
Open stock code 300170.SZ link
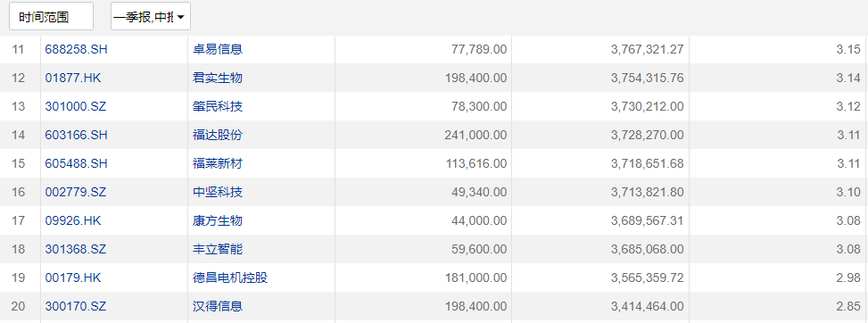[x=75, y=306]
